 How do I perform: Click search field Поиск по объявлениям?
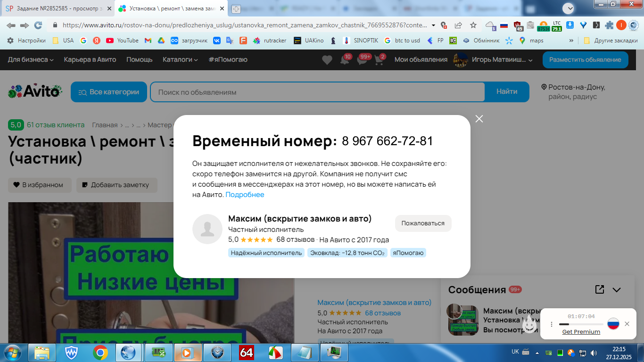pos(317,92)
